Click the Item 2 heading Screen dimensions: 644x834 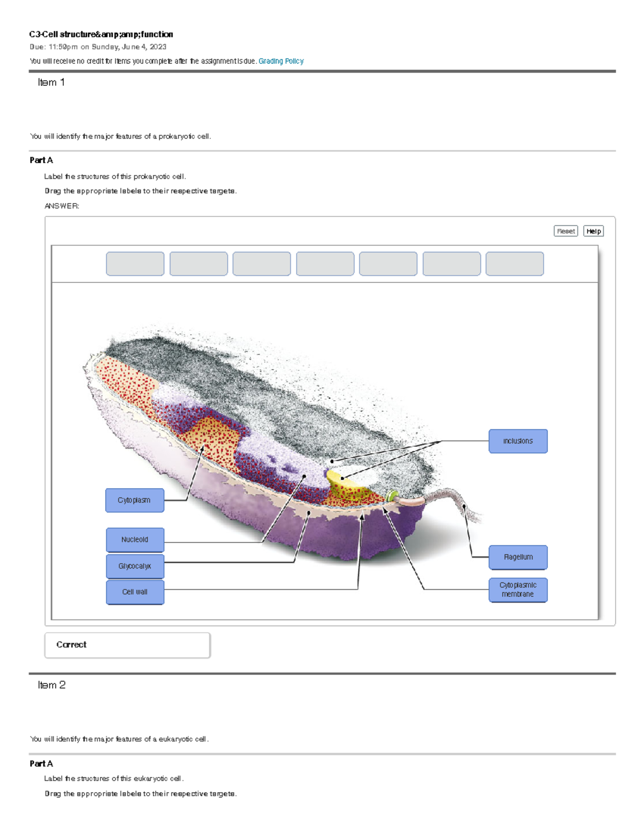tap(51, 684)
